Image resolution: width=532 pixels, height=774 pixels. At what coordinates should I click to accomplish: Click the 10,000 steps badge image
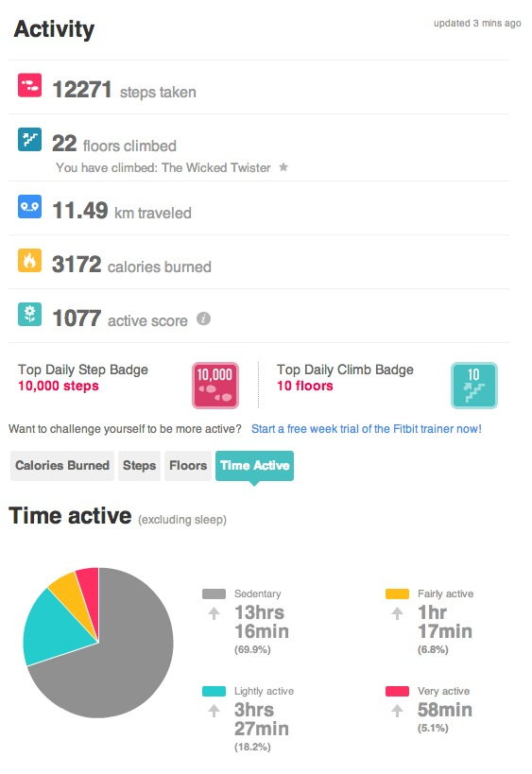[215, 386]
